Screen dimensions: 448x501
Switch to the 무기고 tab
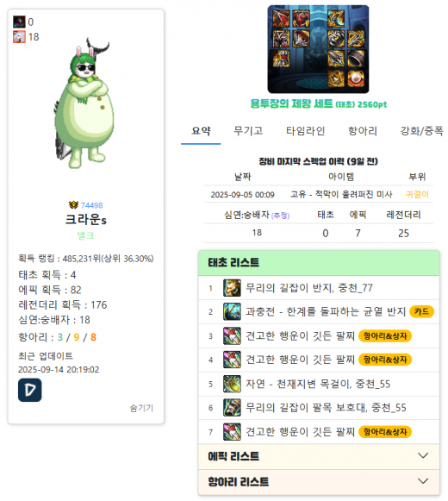click(x=248, y=131)
